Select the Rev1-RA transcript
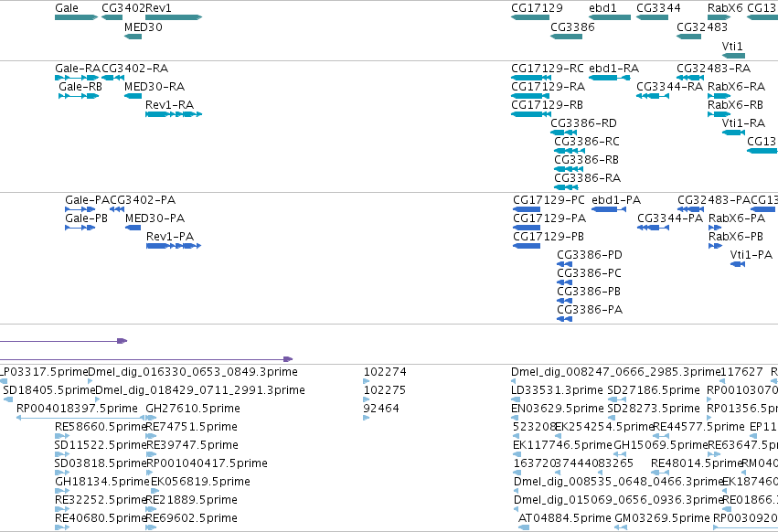 tap(174, 114)
